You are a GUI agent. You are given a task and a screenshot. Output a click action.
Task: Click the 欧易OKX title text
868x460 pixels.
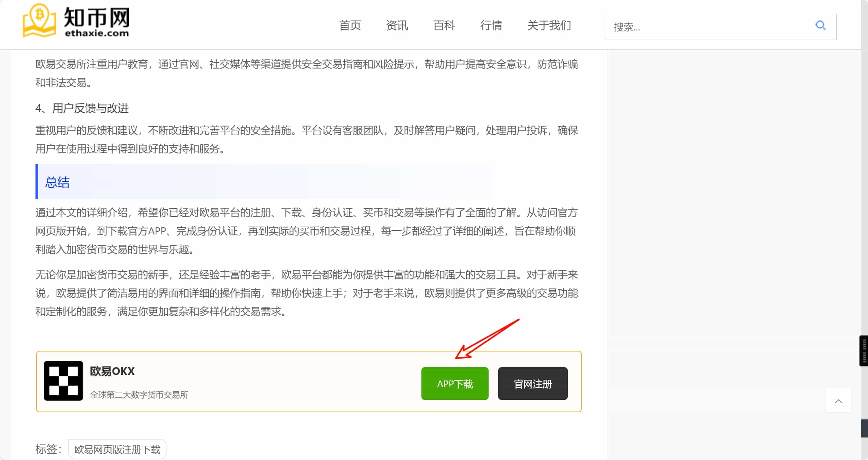click(112, 371)
